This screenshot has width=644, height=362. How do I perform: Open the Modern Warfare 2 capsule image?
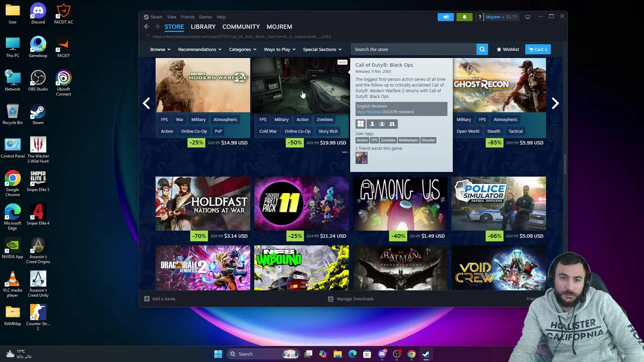click(x=203, y=85)
